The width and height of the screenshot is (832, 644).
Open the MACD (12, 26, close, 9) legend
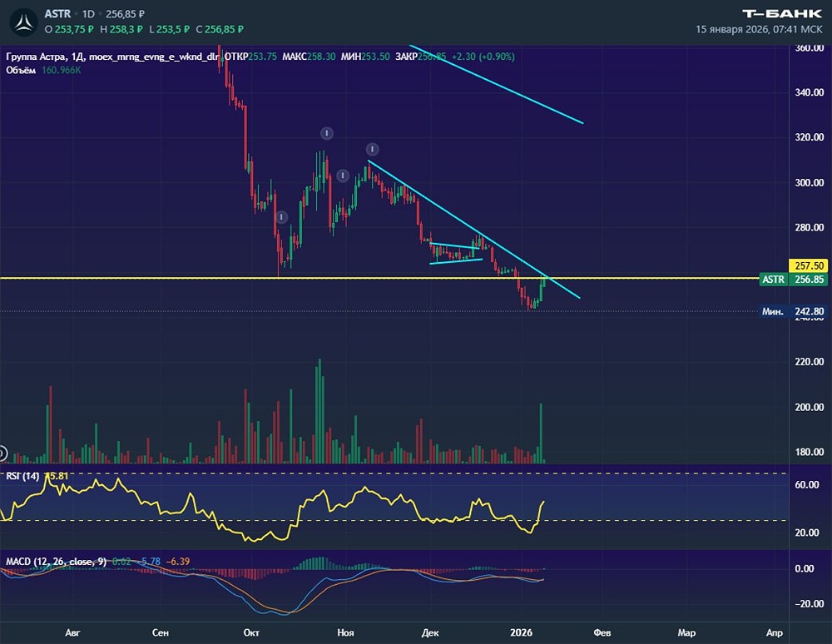[x=56, y=562]
